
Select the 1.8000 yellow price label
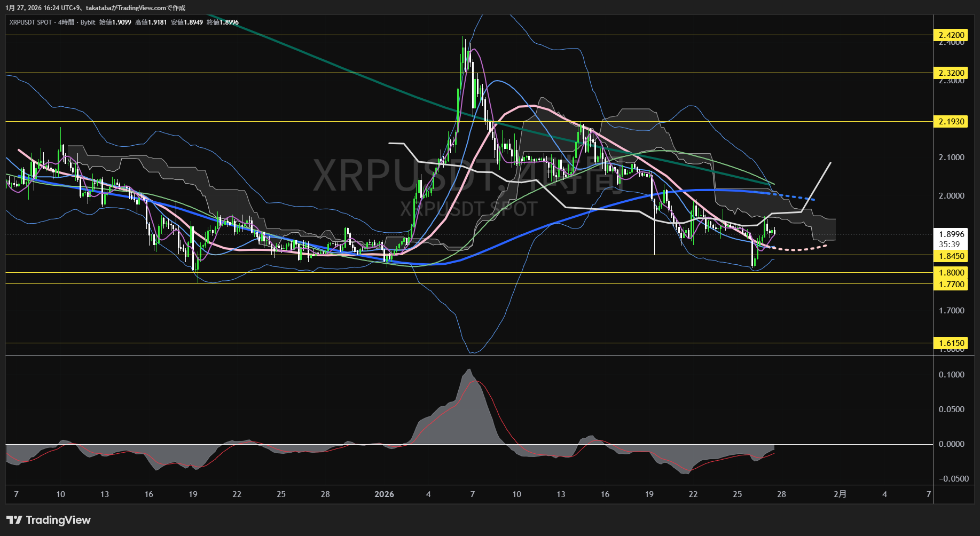(x=952, y=273)
